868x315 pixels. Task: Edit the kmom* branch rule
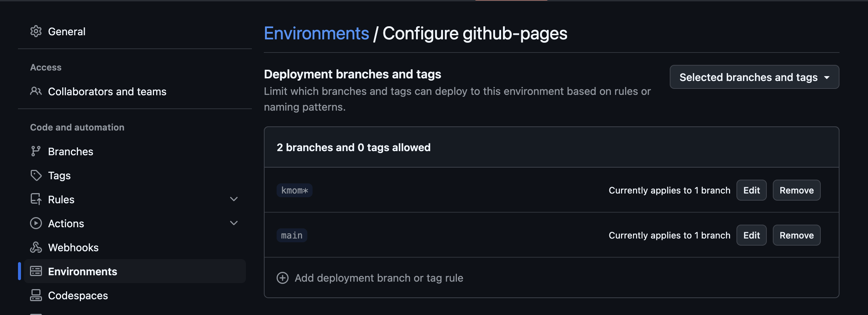[x=751, y=190]
